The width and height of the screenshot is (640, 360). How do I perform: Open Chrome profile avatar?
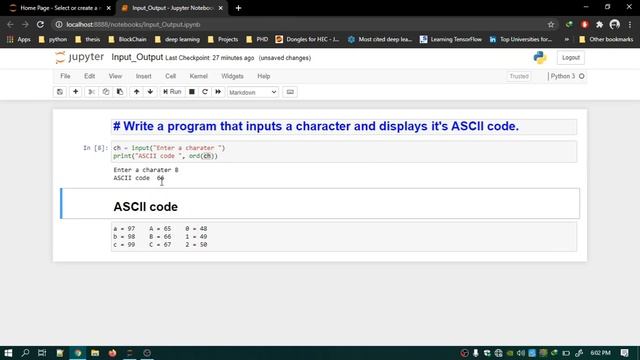[615, 24]
